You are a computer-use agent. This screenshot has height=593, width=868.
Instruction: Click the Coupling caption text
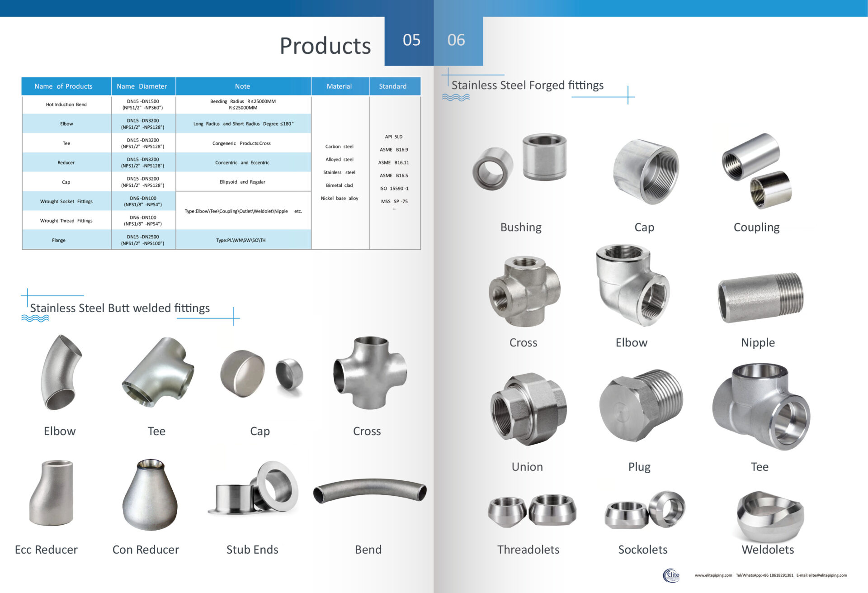tap(757, 228)
